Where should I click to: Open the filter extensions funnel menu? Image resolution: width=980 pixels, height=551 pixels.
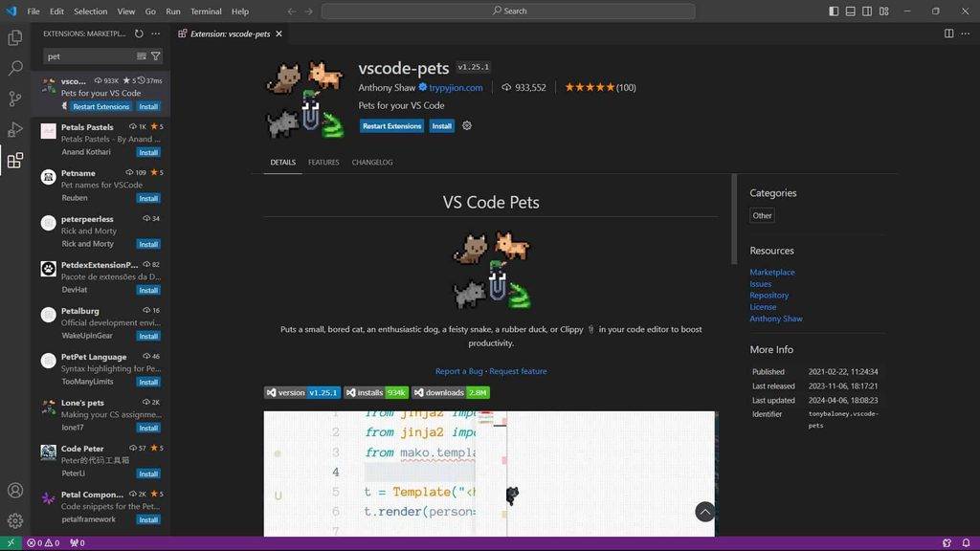point(156,56)
